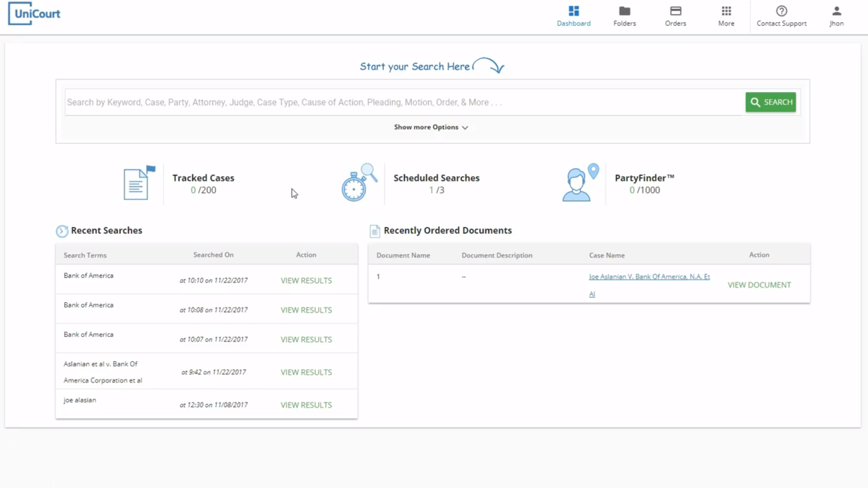Click the Search Terms column header
868x488 pixels.
pos(85,255)
